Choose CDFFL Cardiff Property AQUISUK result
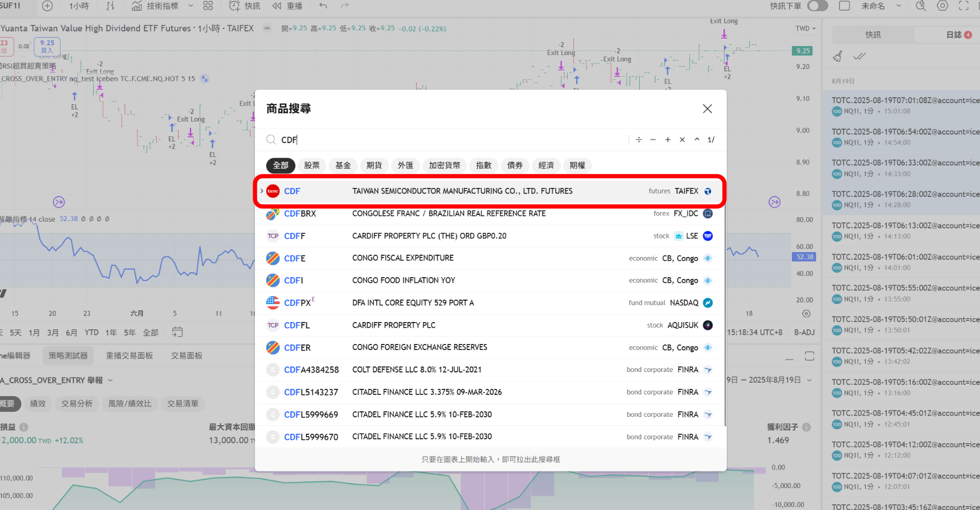 click(x=490, y=325)
